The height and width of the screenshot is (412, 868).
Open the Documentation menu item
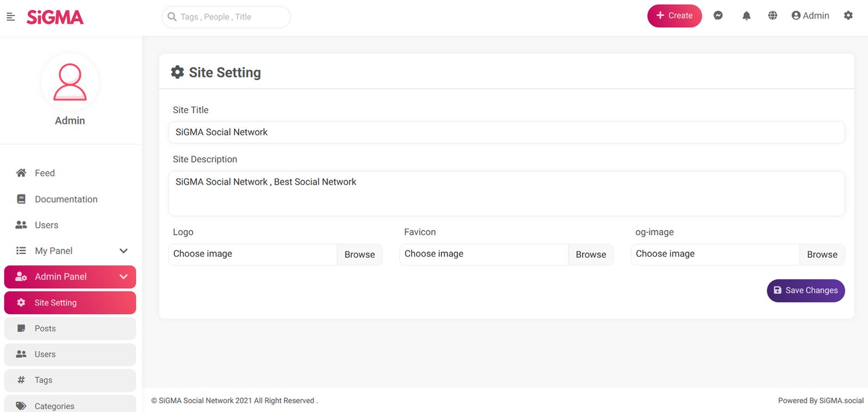(70, 199)
